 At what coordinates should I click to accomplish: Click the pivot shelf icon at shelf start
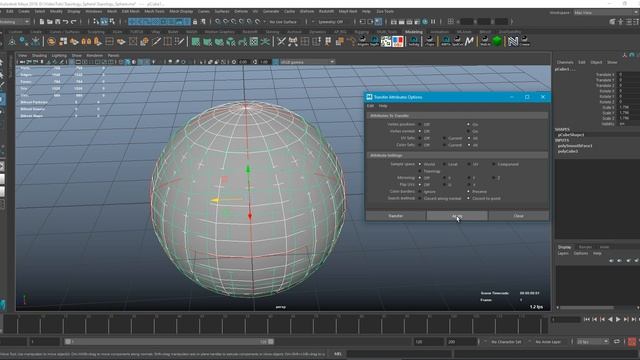[12, 41]
